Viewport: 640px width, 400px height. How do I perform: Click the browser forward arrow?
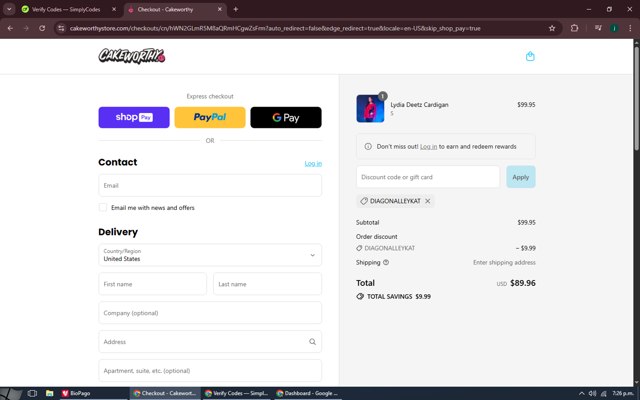click(x=26, y=28)
